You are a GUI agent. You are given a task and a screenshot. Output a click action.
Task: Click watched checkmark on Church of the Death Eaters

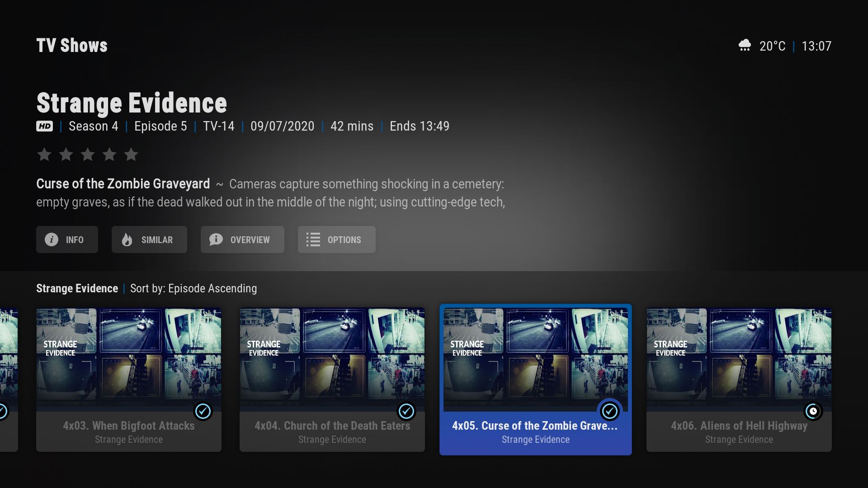click(406, 411)
